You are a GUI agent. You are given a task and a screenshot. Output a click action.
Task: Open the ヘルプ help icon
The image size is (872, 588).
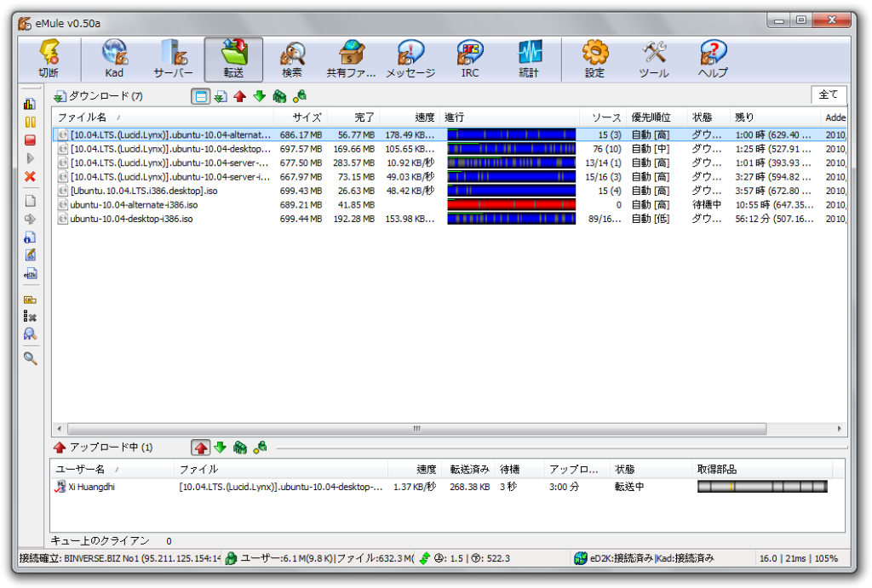click(x=713, y=59)
